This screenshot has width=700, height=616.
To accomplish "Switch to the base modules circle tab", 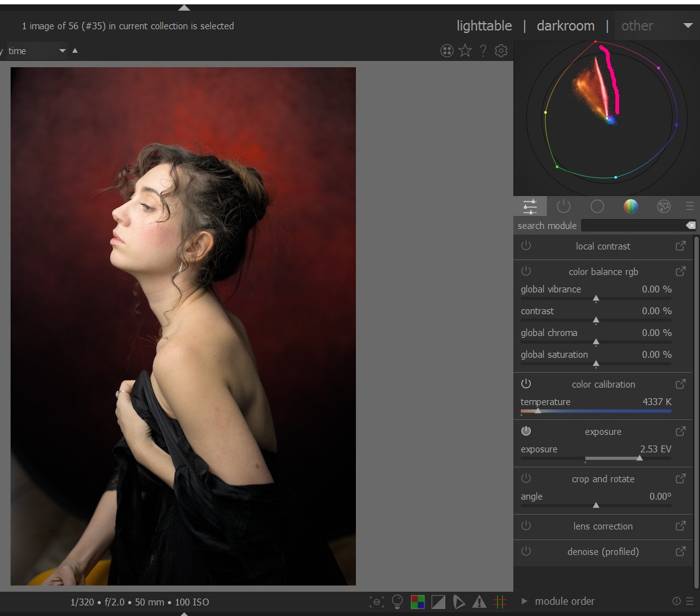I will (x=597, y=206).
